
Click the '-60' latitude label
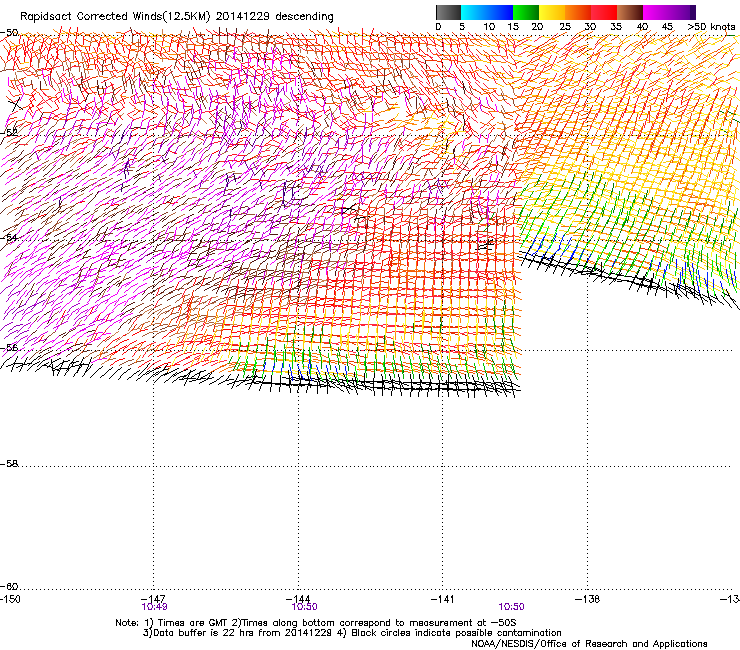(9, 586)
